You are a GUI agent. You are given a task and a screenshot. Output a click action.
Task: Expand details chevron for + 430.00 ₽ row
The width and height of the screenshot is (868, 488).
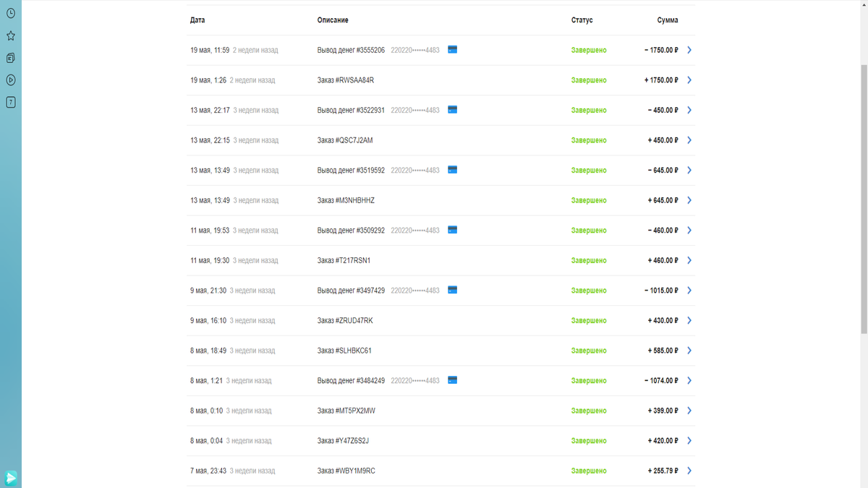tap(689, 320)
